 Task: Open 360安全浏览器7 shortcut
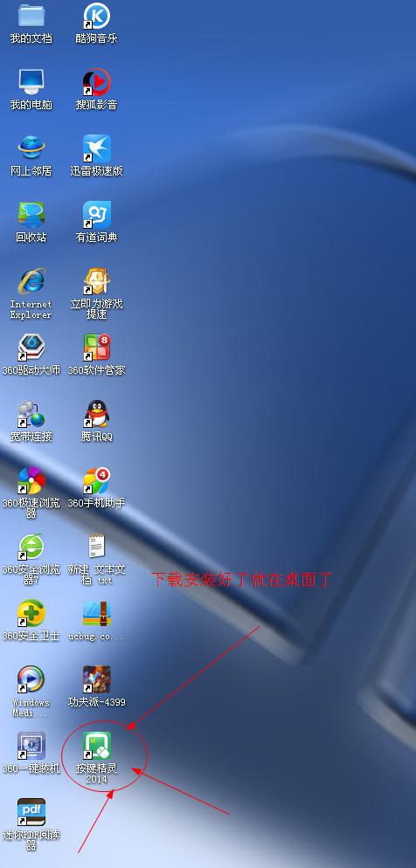tap(31, 547)
